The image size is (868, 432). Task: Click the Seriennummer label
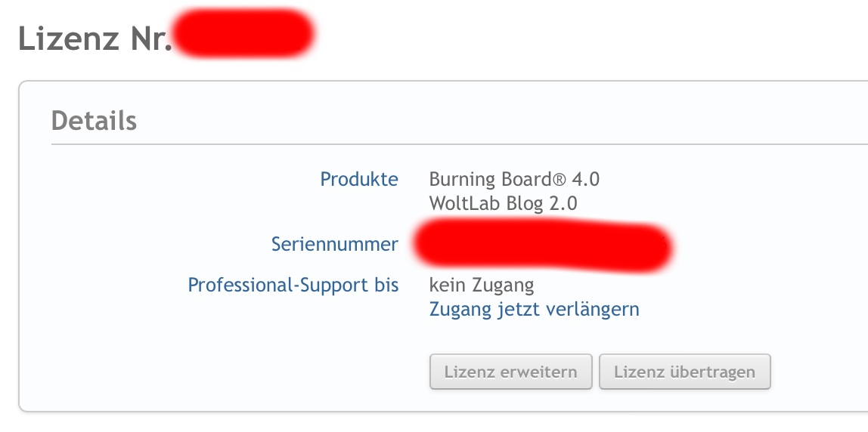334,244
